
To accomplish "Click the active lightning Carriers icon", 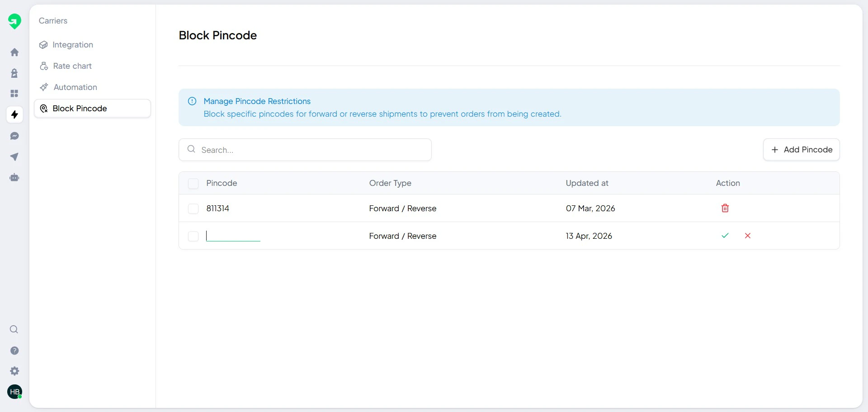I will tap(14, 114).
